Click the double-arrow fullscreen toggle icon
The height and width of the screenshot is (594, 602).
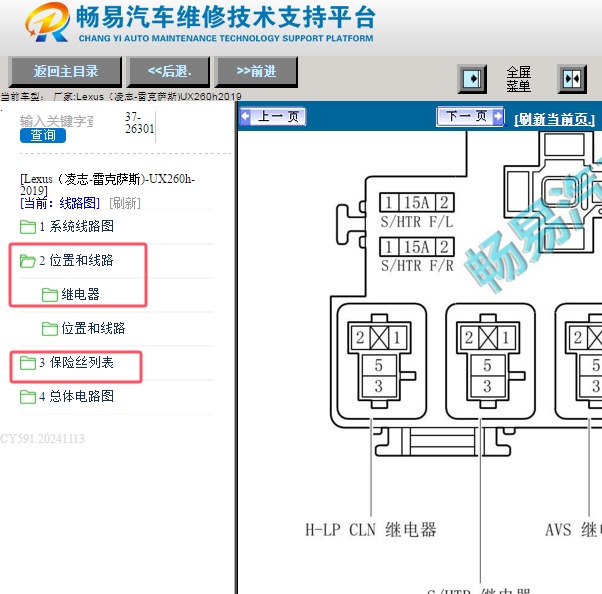click(x=572, y=79)
